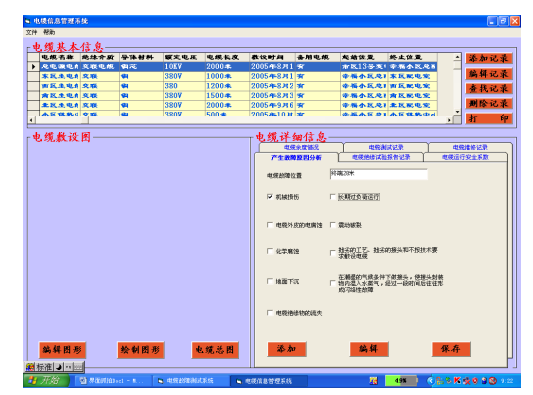This screenshot has height=395, width=533.
Task: Click the 额定电压 column header
Action: point(184,57)
